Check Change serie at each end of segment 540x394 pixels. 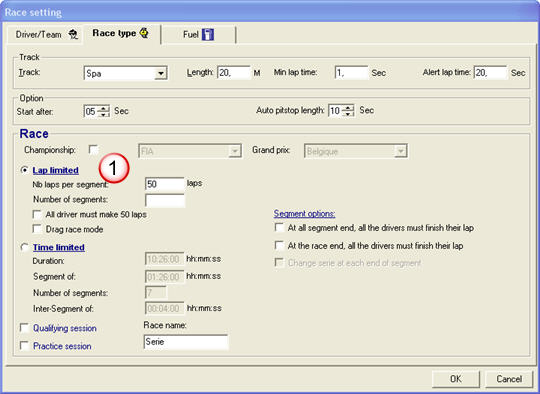279,263
